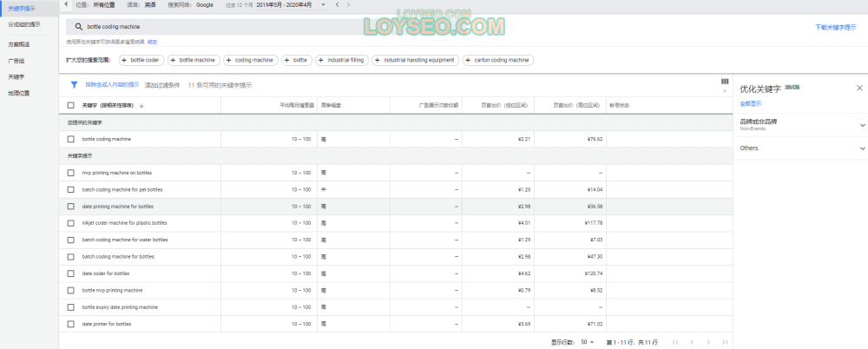This screenshot has height=349, width=868.
Task: Click the ¥120.74 high bid cell
Action: pos(594,273)
